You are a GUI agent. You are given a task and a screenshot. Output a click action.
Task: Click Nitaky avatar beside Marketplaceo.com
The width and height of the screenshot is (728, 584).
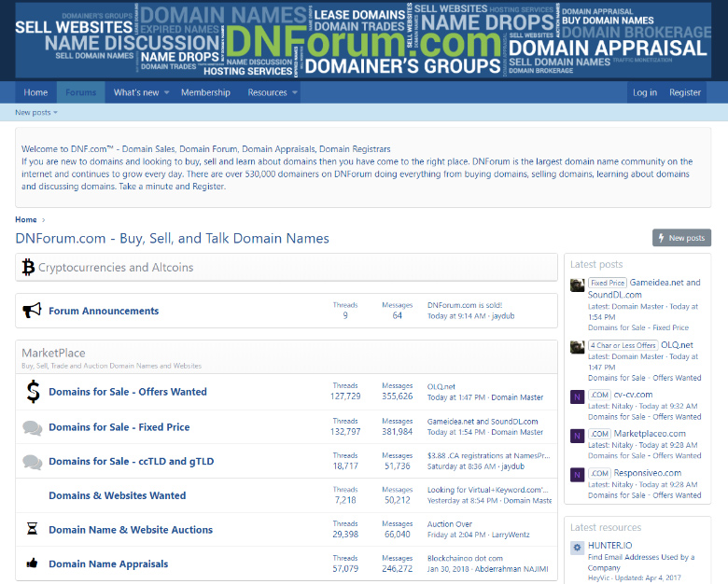(577, 436)
